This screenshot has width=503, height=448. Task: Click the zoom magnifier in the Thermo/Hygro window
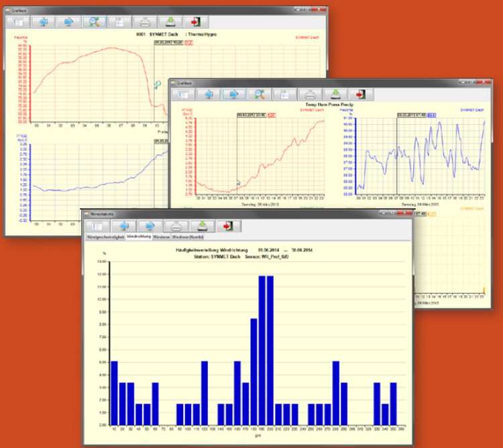pos(94,21)
